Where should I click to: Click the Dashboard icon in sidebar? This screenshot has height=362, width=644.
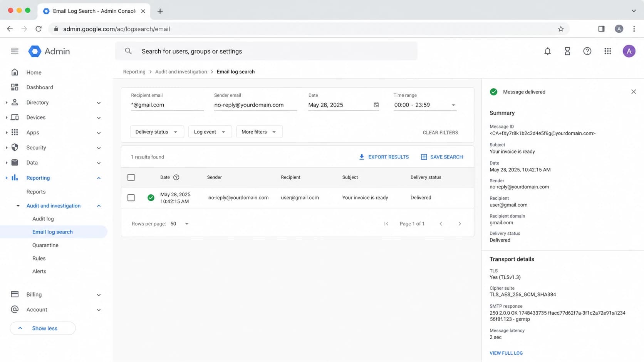15,87
